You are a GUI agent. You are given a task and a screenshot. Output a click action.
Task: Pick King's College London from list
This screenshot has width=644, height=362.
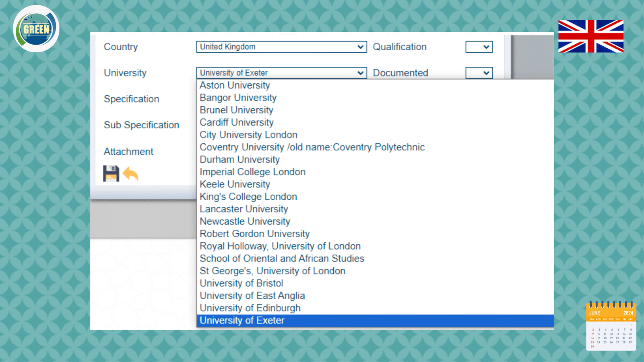click(x=248, y=197)
